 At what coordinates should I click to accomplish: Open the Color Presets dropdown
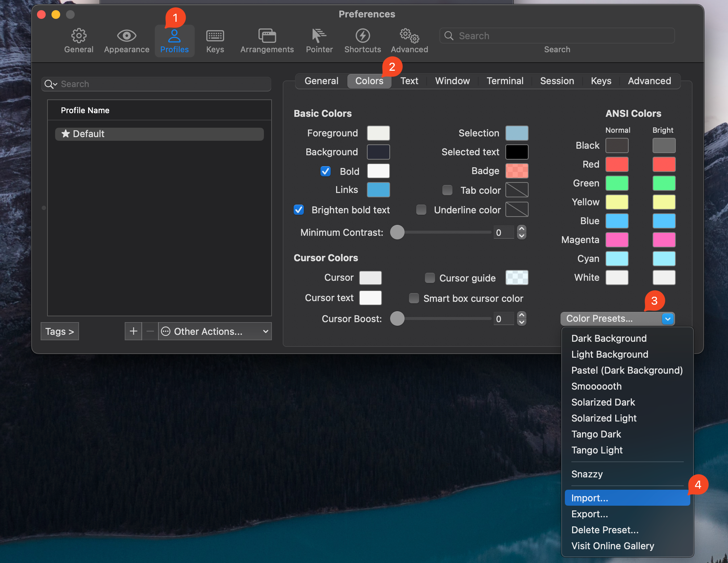(617, 319)
